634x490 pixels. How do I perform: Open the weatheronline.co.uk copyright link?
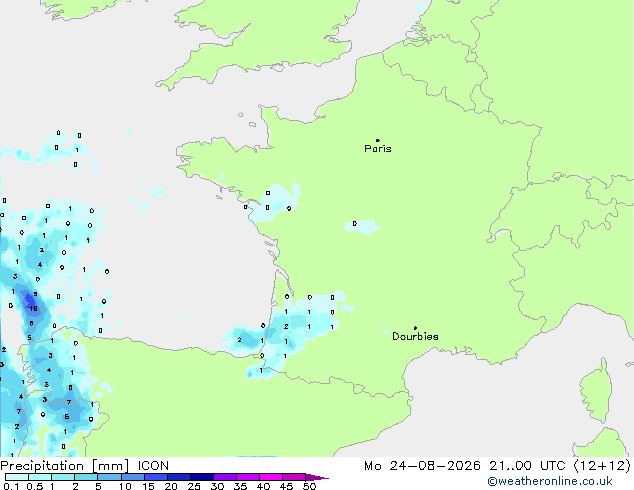point(550,481)
